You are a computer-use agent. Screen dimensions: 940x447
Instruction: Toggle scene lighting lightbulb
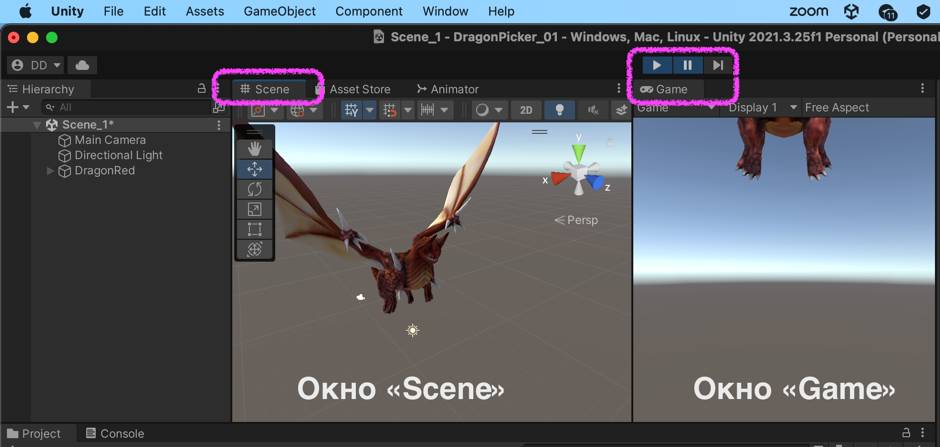pyautogui.click(x=560, y=110)
